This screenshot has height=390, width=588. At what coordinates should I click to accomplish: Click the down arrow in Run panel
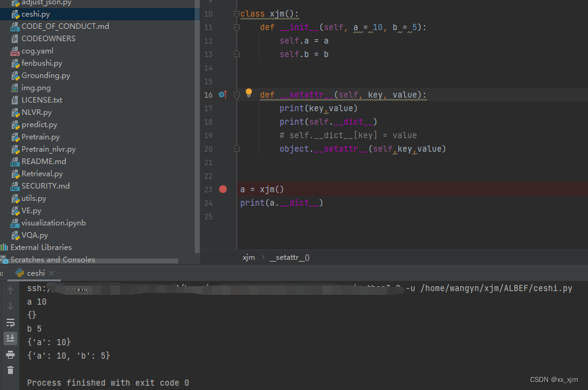[10, 306]
